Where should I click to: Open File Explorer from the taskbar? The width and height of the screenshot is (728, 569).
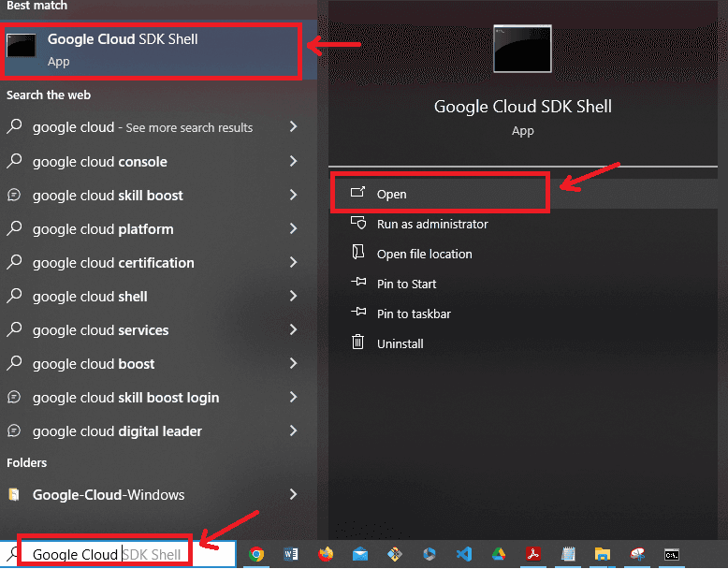[x=603, y=555]
